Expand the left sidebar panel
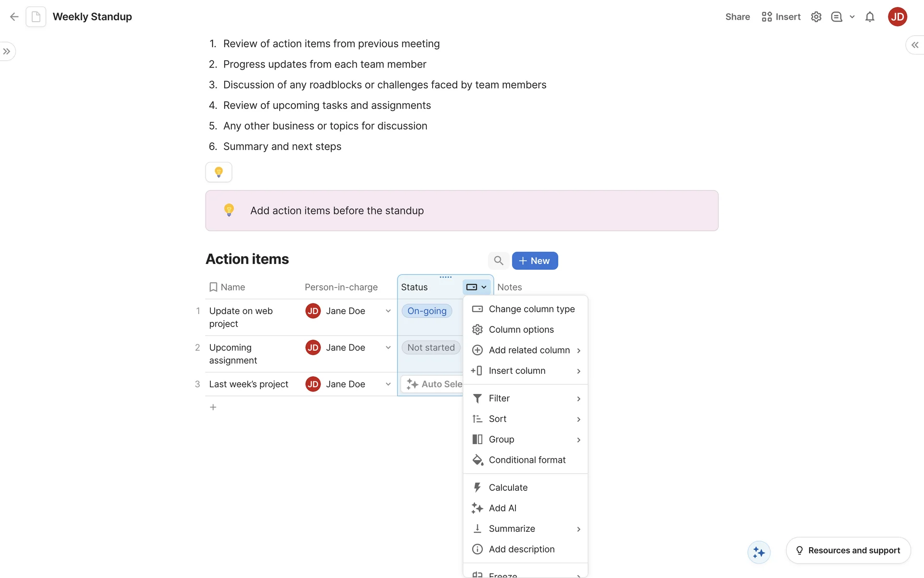The width and height of the screenshot is (924, 578). [x=7, y=52]
